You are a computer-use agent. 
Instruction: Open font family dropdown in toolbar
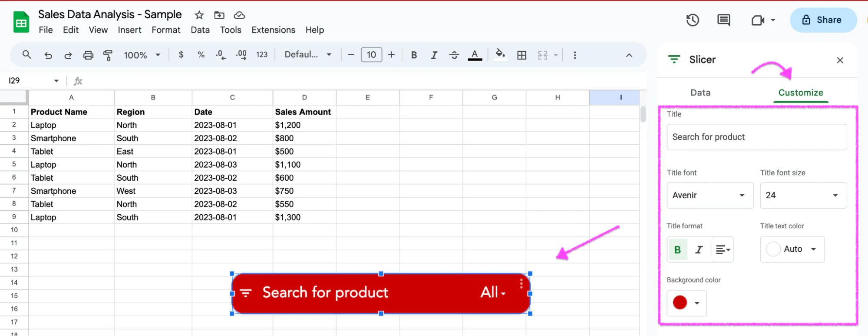click(308, 55)
